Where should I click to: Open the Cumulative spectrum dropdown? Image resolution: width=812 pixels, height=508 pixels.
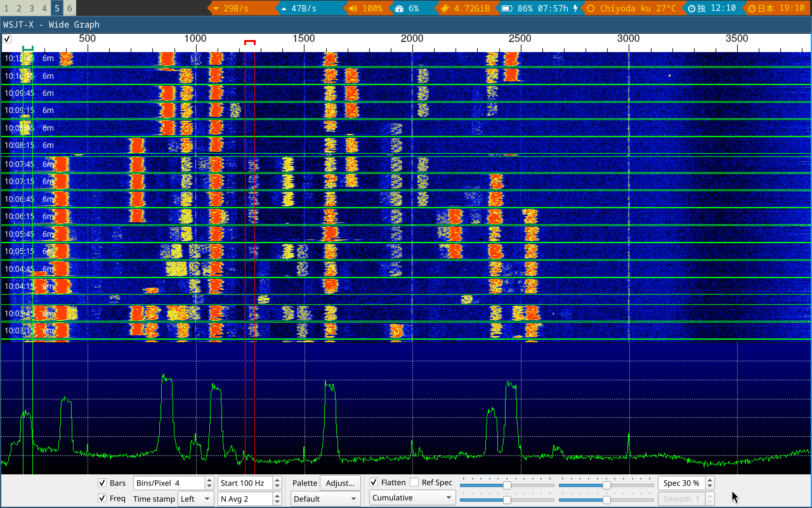coord(412,498)
